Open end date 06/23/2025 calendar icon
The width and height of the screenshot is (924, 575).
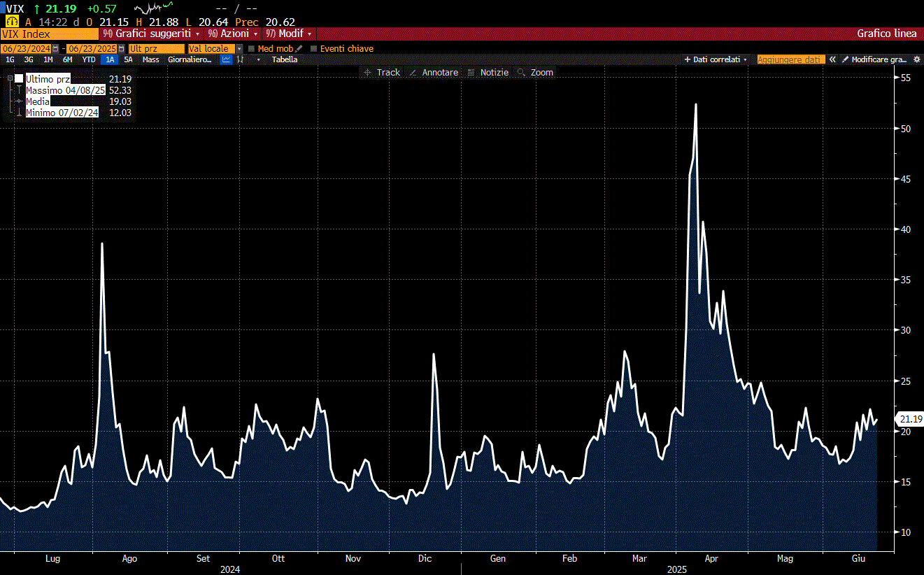click(x=122, y=48)
